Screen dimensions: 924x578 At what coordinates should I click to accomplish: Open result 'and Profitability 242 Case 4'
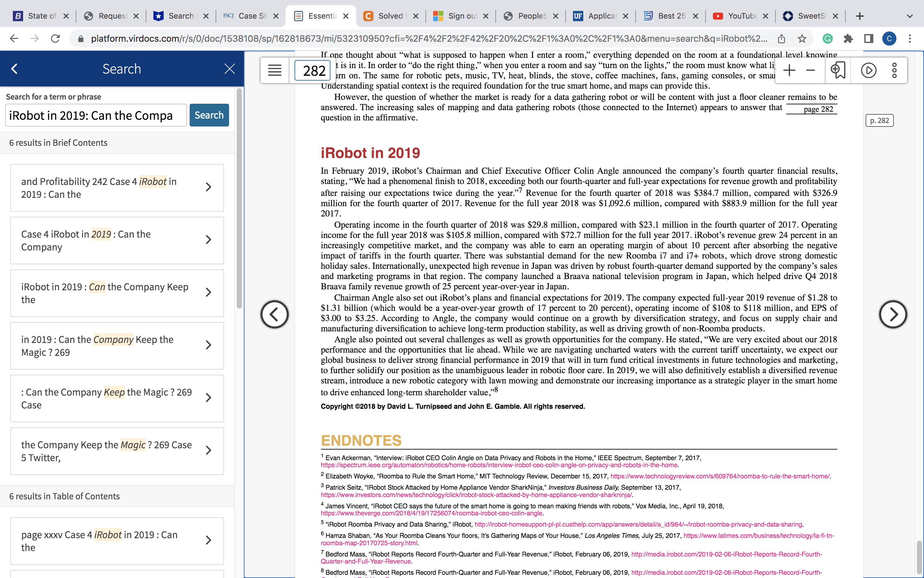click(117, 188)
